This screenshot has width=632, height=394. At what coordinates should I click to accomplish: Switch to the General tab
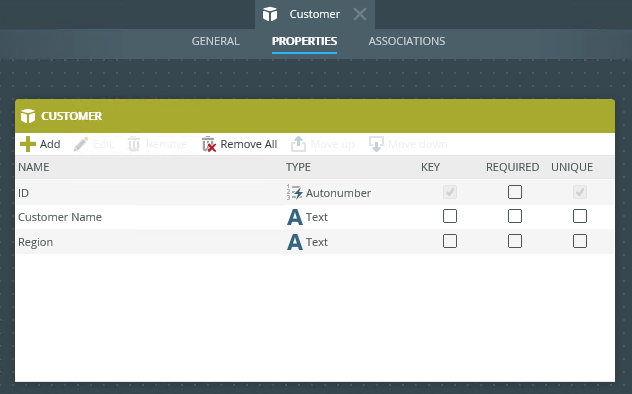click(216, 41)
